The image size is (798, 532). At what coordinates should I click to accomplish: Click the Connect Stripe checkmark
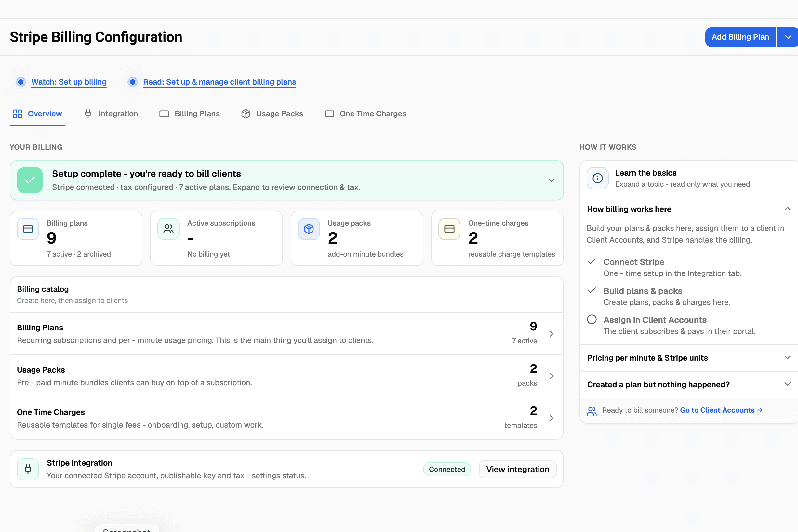coord(592,261)
